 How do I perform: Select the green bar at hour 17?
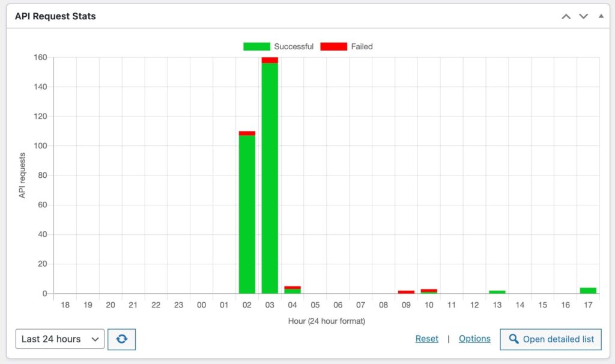[588, 291]
